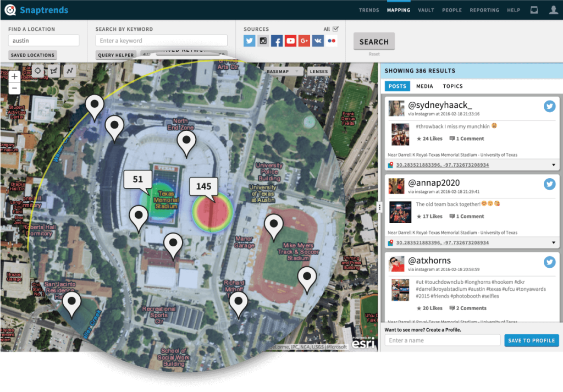Select the polygon draw tool
Image resolution: width=563 pixels, height=392 pixels.
(x=53, y=70)
